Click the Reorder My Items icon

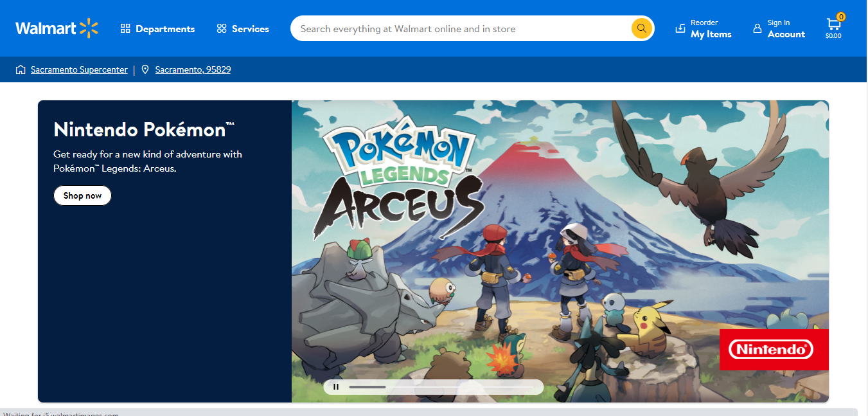(x=680, y=29)
